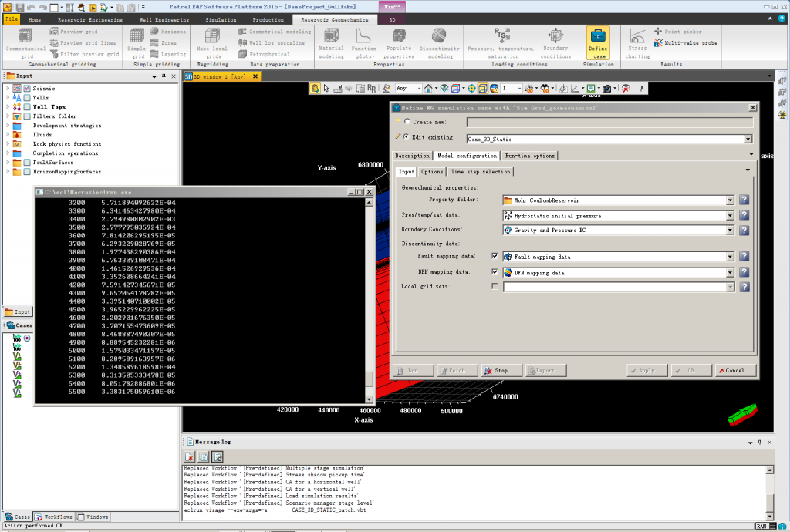
Task: Click the OK button in the dialog
Action: 691,370
